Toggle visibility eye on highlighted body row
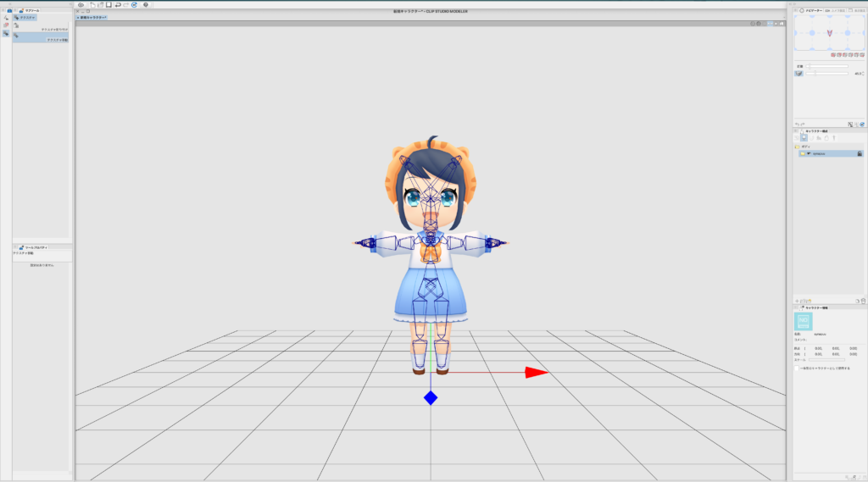 810,153
